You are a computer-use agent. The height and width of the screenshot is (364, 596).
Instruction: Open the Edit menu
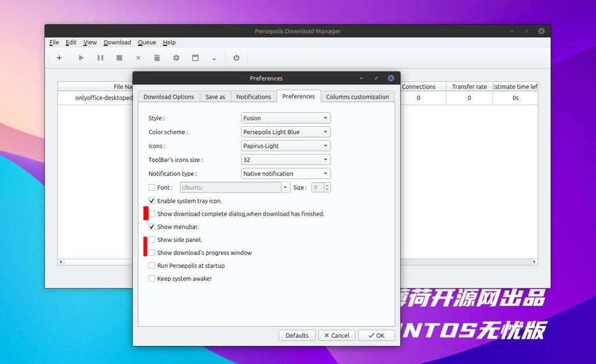coord(70,42)
